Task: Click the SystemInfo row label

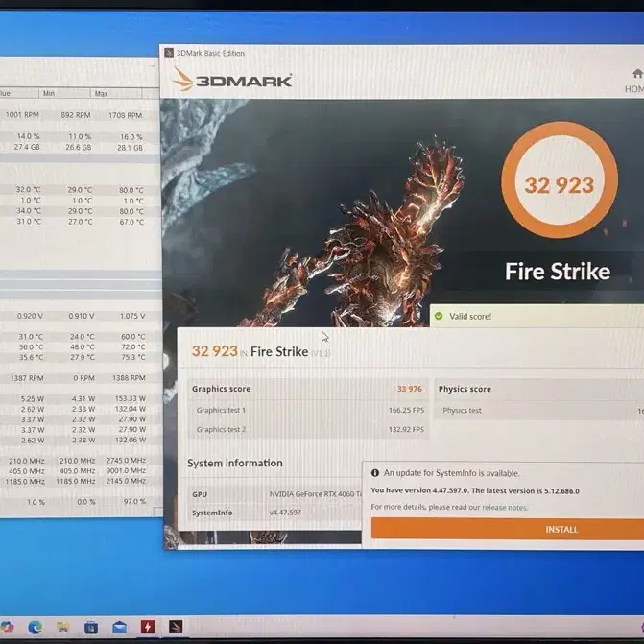Action: pyautogui.click(x=212, y=513)
